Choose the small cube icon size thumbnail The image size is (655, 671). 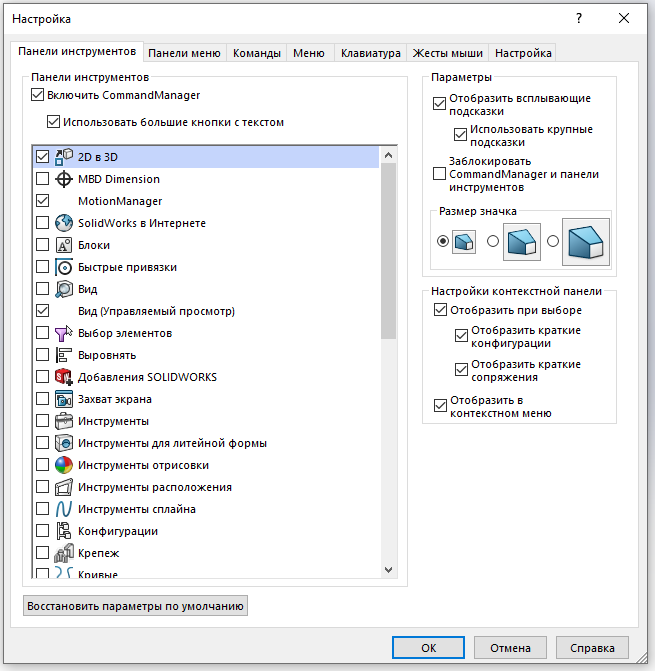pyautogui.click(x=464, y=242)
